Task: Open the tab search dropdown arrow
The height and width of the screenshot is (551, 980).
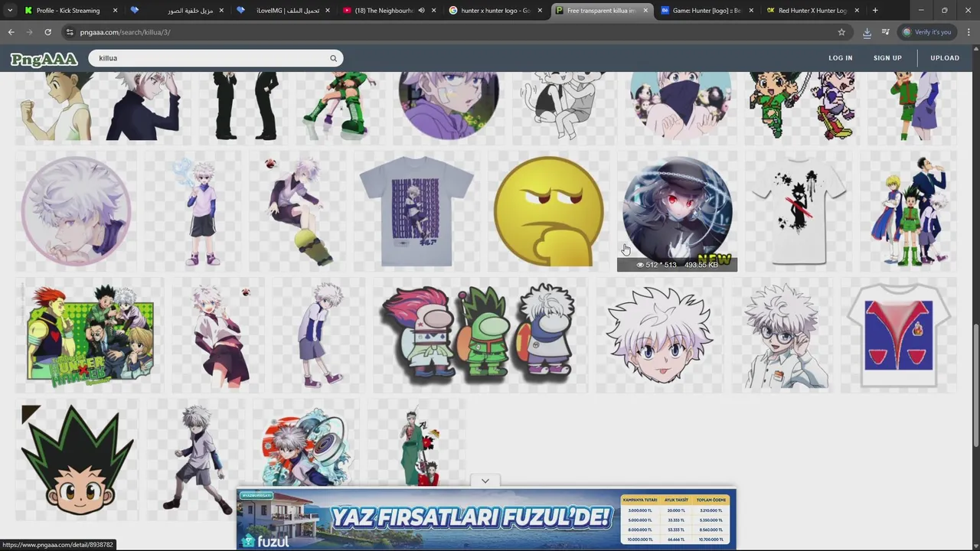Action: tap(9, 10)
